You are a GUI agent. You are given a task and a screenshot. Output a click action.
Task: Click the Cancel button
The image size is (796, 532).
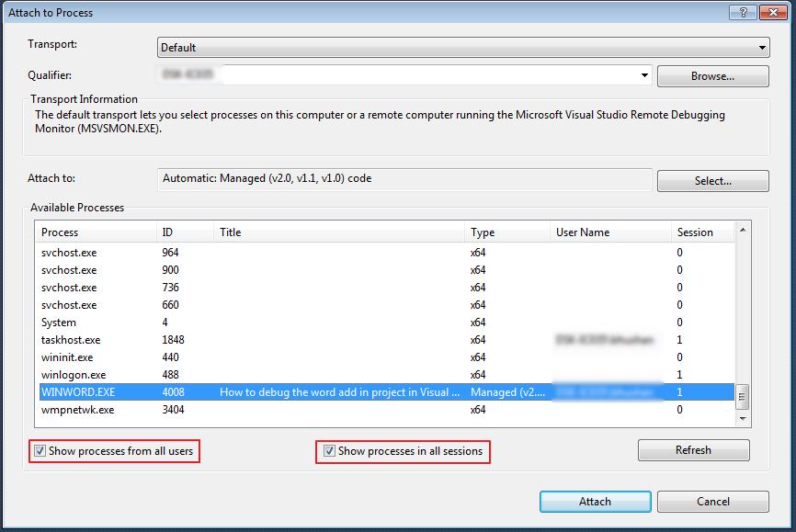(x=713, y=502)
